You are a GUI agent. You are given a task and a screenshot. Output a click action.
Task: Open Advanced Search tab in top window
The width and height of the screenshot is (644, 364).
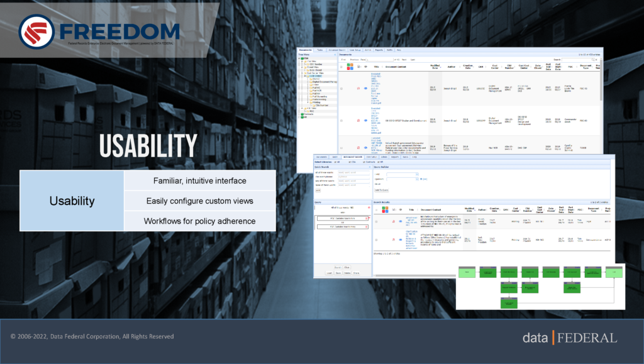[337, 50]
